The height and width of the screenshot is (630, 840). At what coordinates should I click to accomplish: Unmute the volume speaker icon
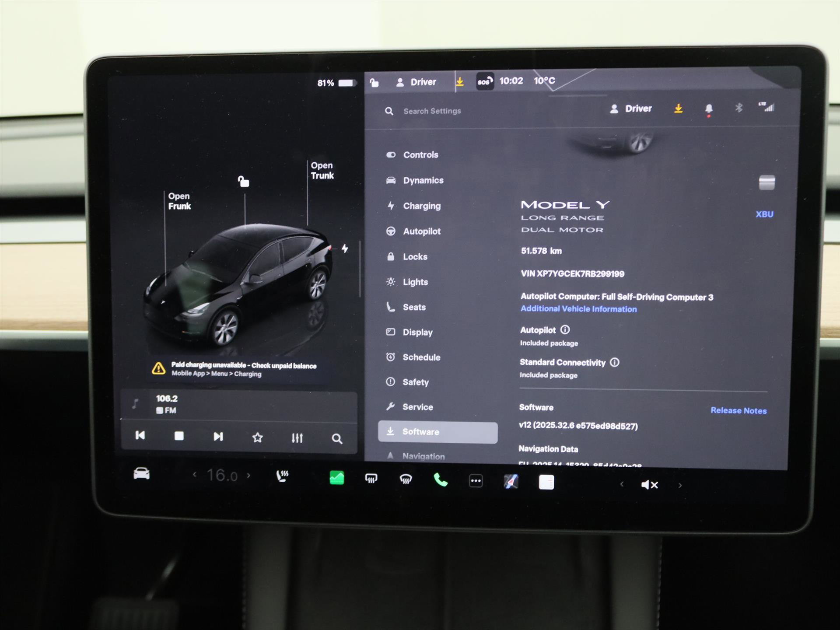[x=649, y=485]
